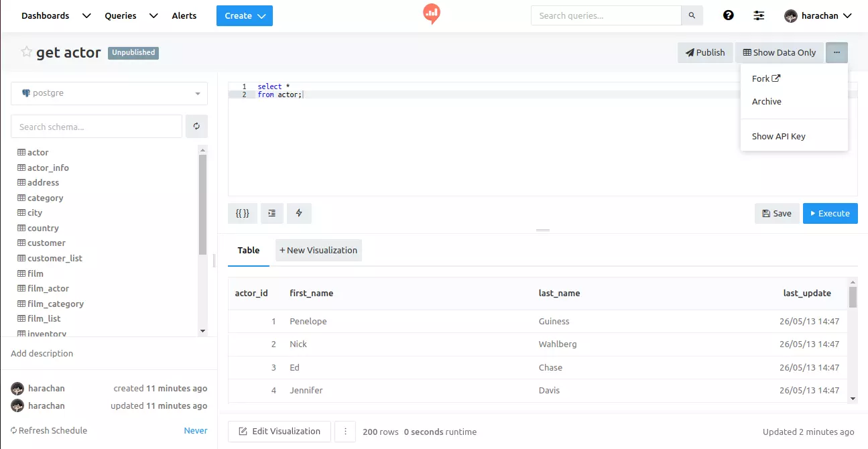Screen dimensions: 868x449
Task: Click the schema search input field
Action: pyautogui.click(x=96, y=126)
